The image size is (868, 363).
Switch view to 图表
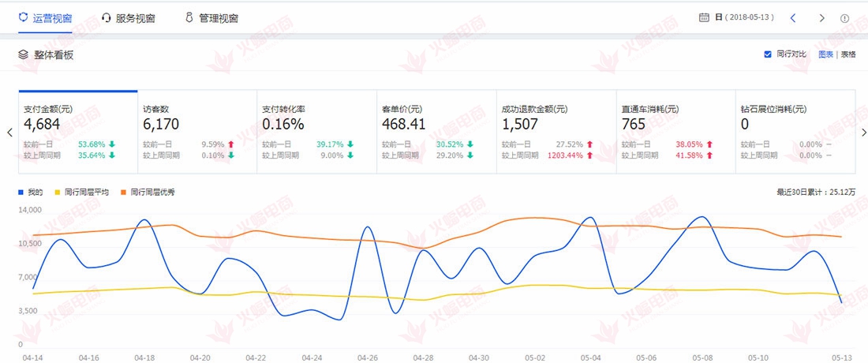point(825,54)
